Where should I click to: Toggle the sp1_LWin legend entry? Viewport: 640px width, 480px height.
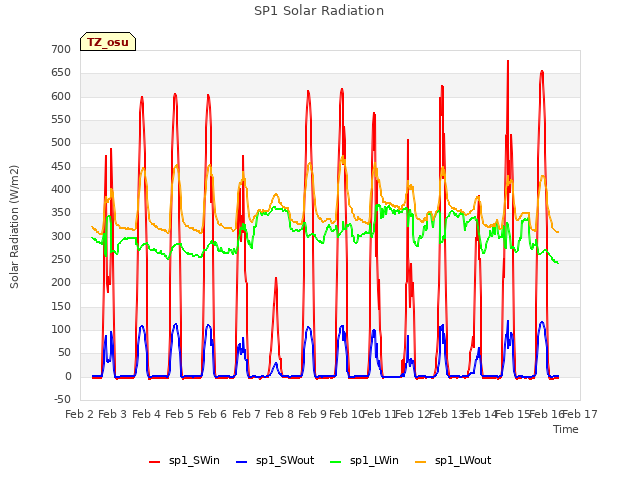pyautogui.click(x=364, y=461)
